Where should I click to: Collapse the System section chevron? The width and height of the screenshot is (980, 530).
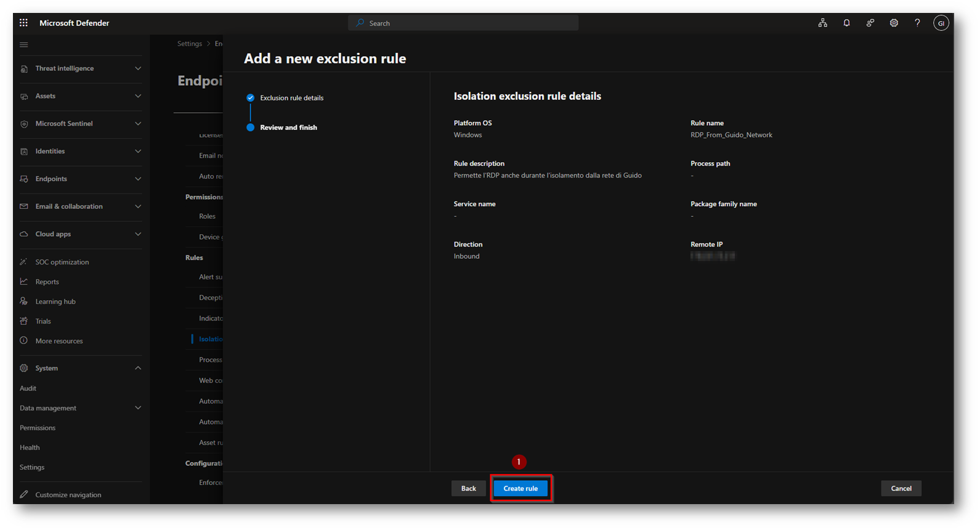coord(138,368)
